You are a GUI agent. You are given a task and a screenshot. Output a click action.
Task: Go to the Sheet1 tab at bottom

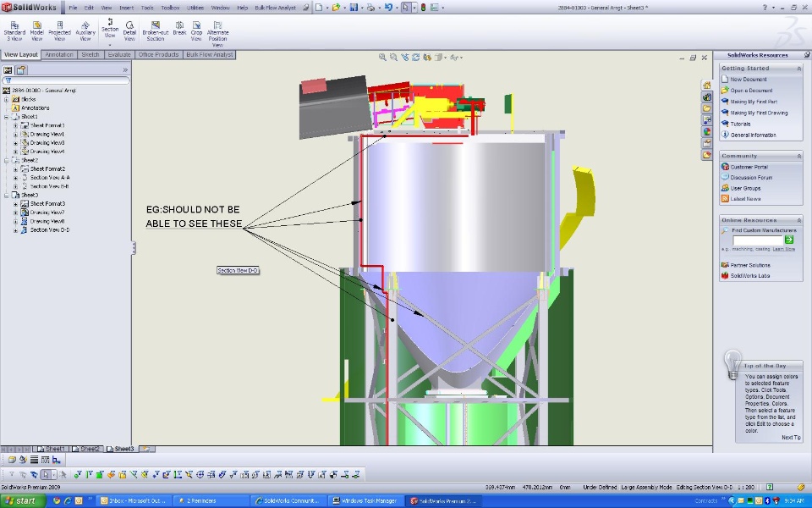[x=52, y=449]
